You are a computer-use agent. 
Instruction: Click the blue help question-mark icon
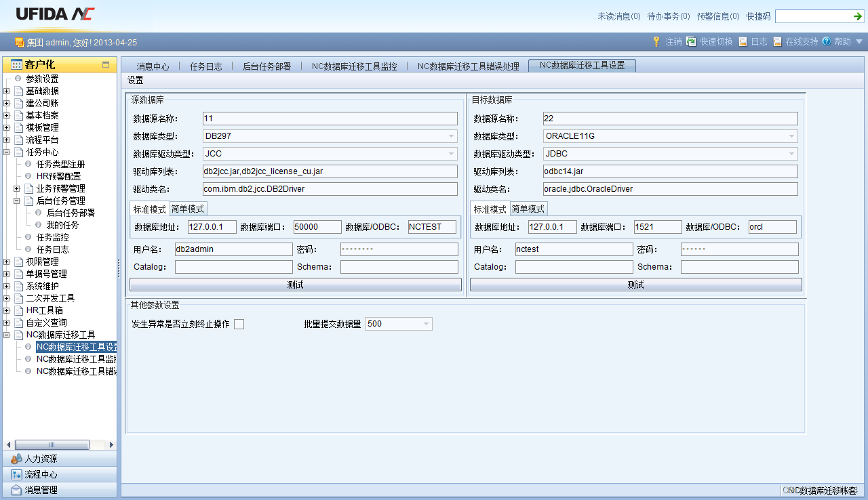(x=827, y=41)
